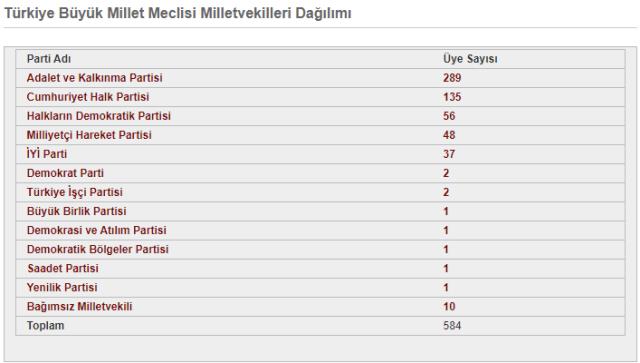
Task: Click the Toplam total value 584
Action: 452,326
